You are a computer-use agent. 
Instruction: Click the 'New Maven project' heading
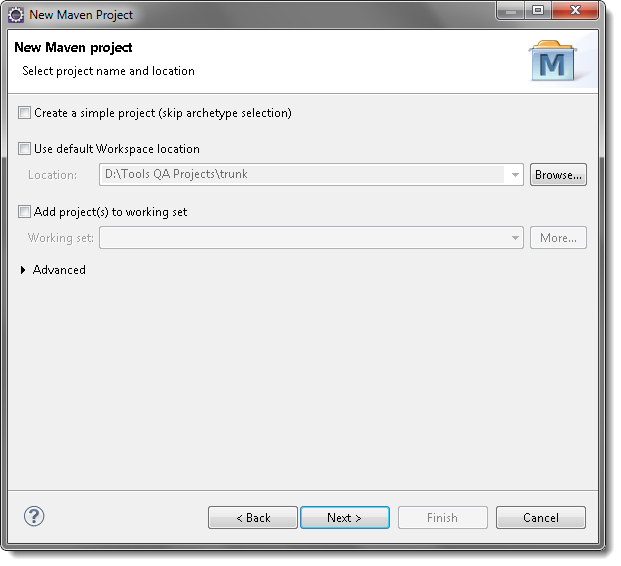tap(73, 48)
